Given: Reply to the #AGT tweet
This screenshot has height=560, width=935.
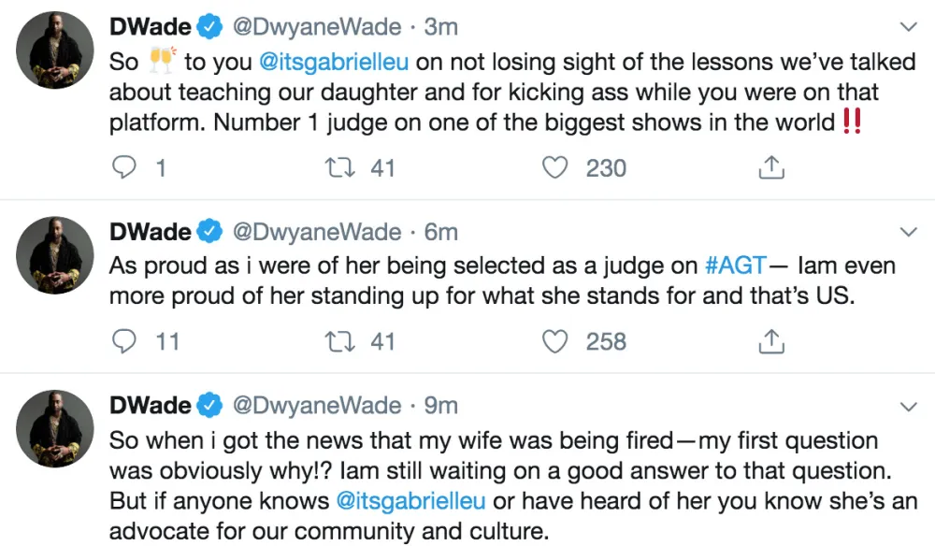Looking at the screenshot, I should pos(124,341).
